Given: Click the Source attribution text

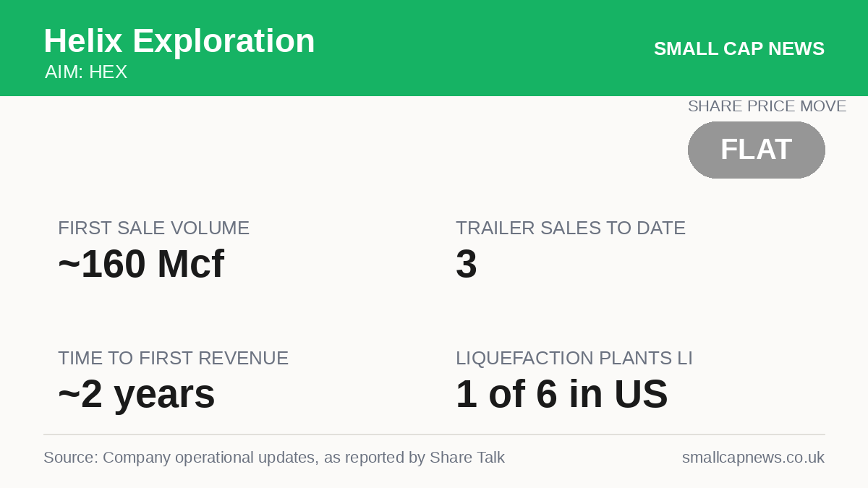Looking at the screenshot, I should click(x=274, y=458).
